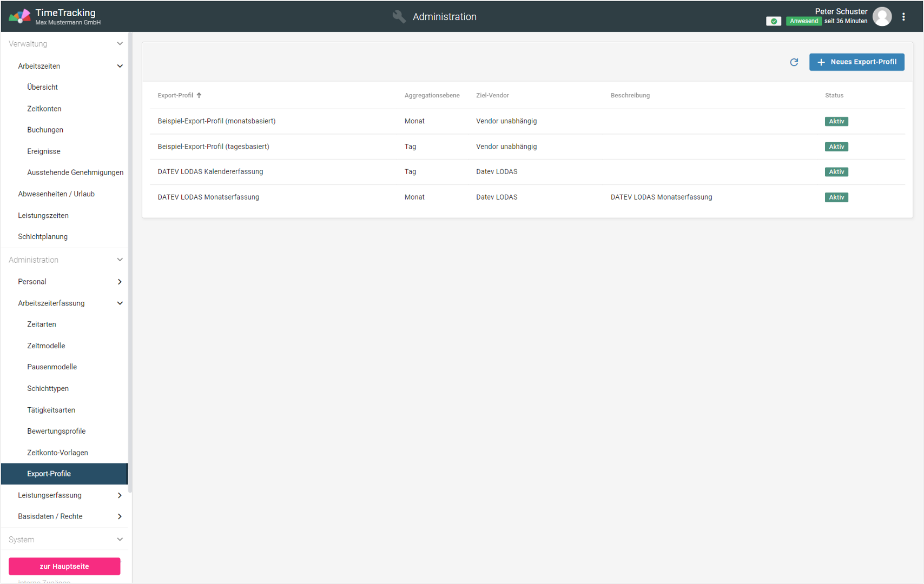Open the three-dot user menu
This screenshot has height=584, width=924.
click(903, 17)
